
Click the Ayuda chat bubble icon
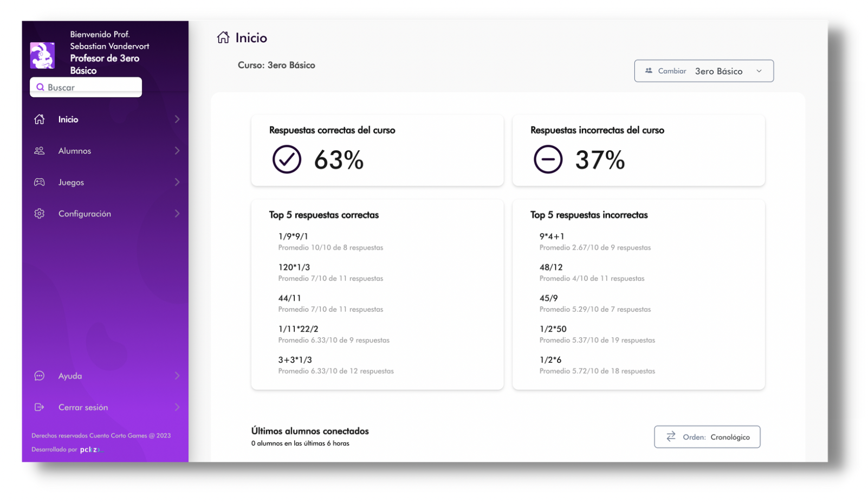(40, 376)
